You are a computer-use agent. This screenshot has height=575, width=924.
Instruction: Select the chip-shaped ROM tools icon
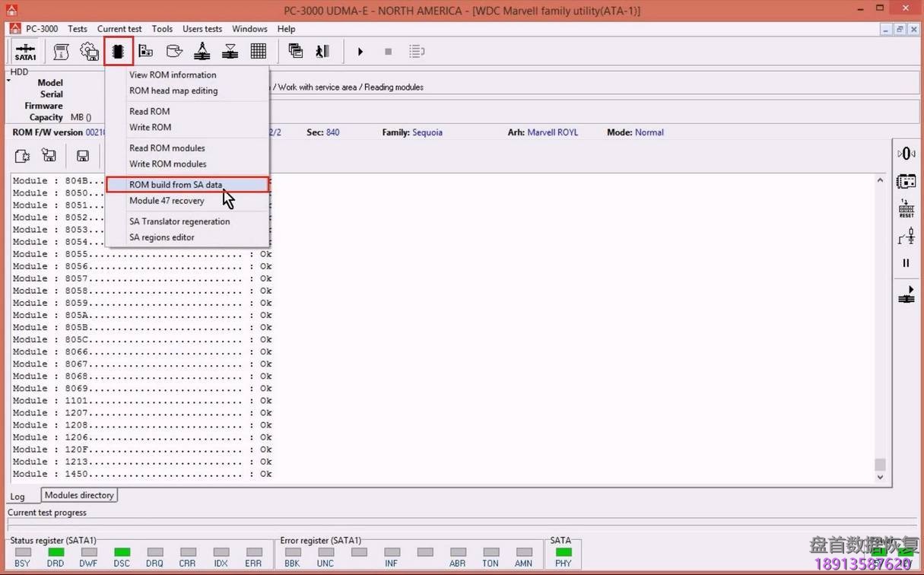tap(118, 51)
